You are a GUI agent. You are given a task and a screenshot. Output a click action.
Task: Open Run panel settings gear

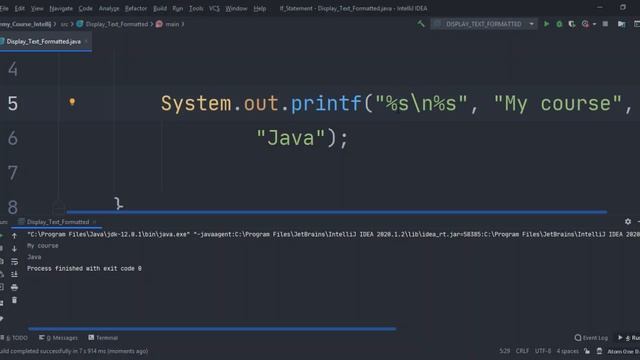click(628, 221)
